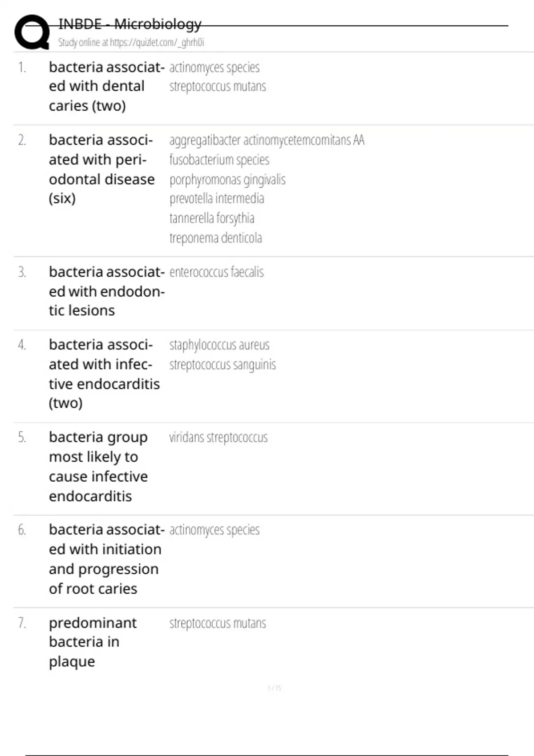Click the page number indicator at bottom

[274, 688]
